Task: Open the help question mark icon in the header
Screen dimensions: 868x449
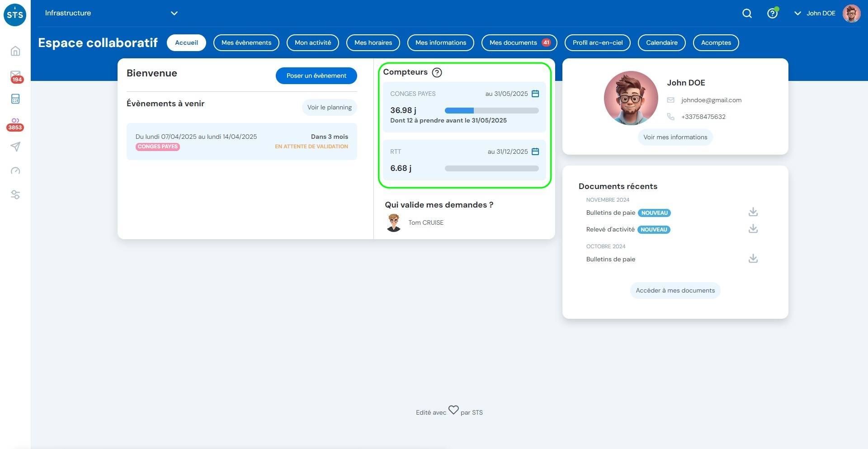Action: tap(772, 14)
